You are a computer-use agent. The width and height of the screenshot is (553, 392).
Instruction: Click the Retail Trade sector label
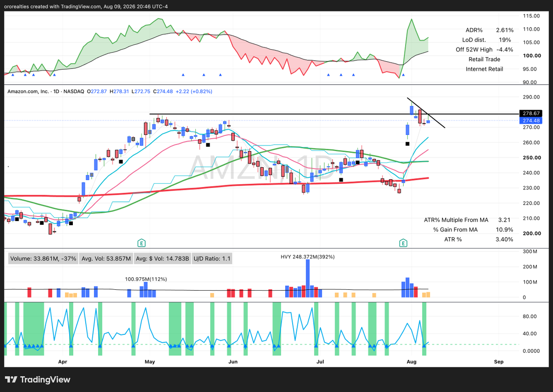[x=484, y=59]
